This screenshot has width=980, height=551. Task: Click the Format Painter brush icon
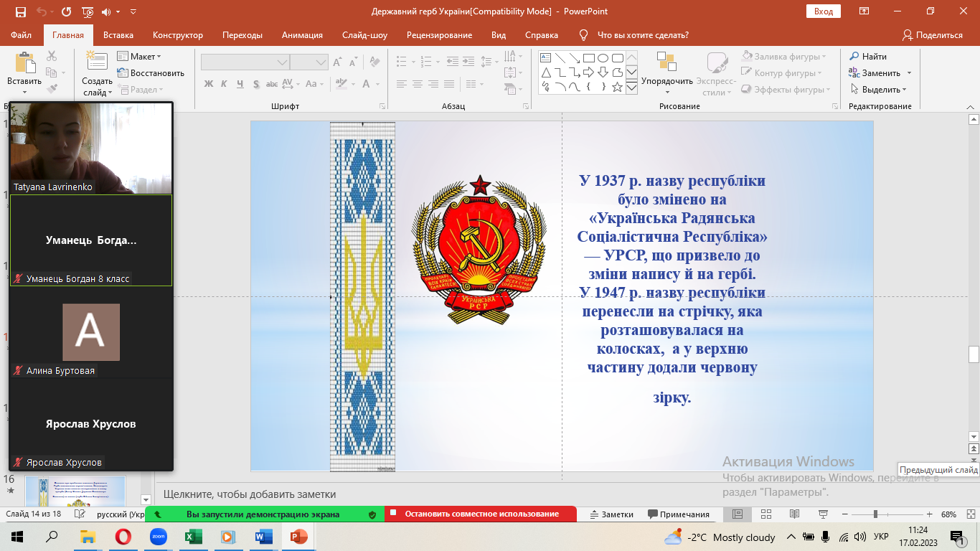[x=52, y=89]
